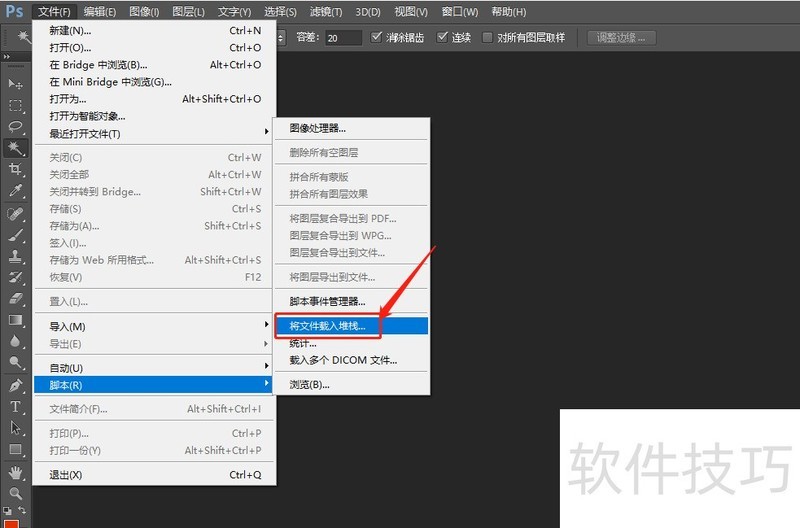
Task: Choose 在 Bridge 中浏览(B)...
Action: [155, 65]
